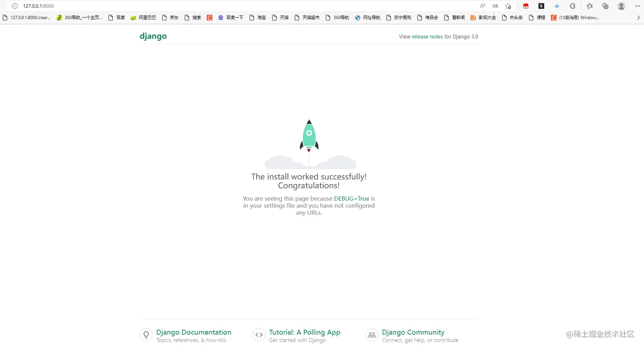Open the Collections icon
Viewport: 644px width, 348px height.
coord(605,6)
